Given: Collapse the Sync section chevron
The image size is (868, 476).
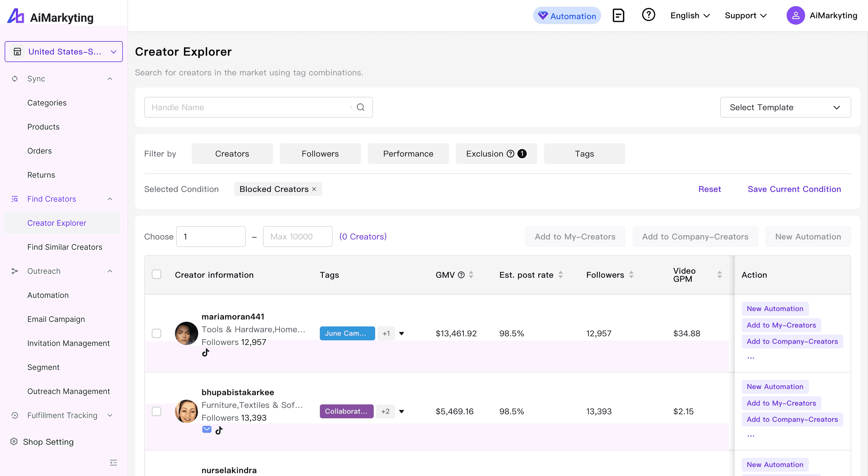Looking at the screenshot, I should point(110,78).
